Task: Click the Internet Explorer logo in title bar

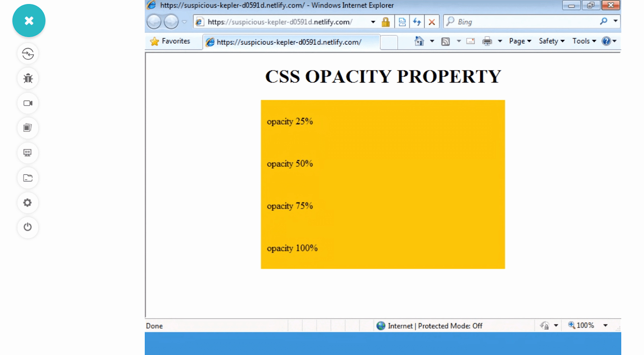Action: [x=151, y=5]
